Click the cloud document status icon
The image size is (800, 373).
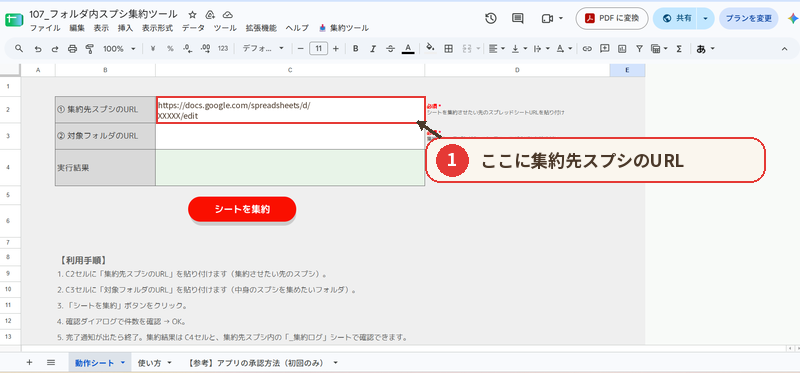227,14
